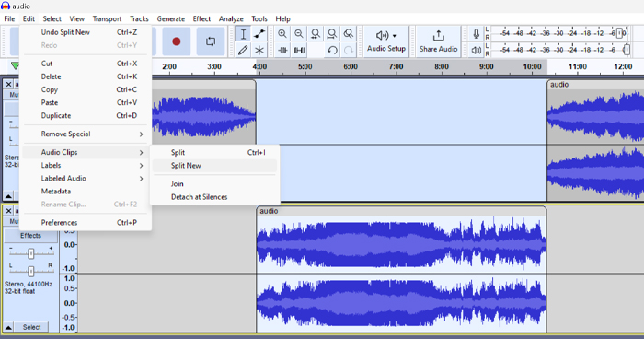Viewport: 644px width, 339px height.
Task: Click the lower track's "audio" clip title
Action: (269, 211)
